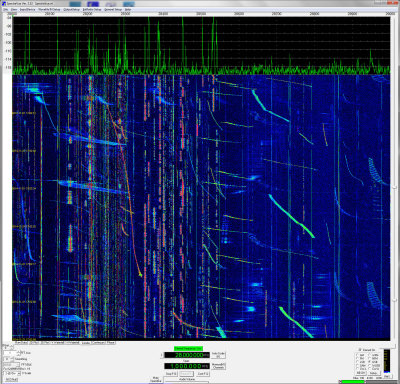Open the General Setup menu

[x=113, y=10]
